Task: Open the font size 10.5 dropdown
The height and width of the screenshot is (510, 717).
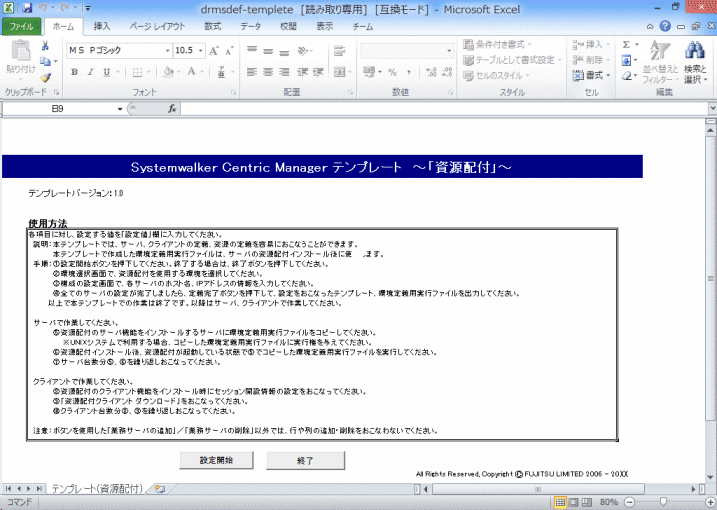Action: [x=200, y=51]
